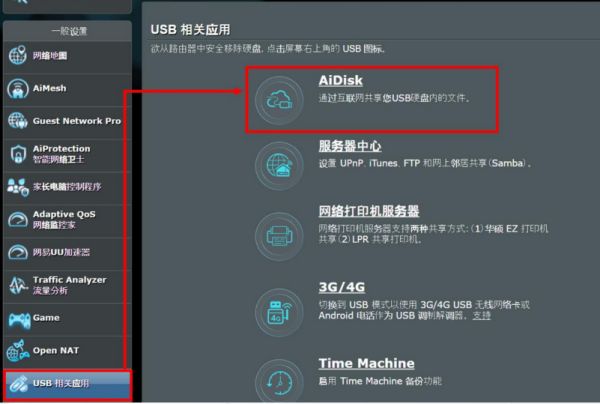Click the Traffic Analyzer waveform icon

click(18, 285)
